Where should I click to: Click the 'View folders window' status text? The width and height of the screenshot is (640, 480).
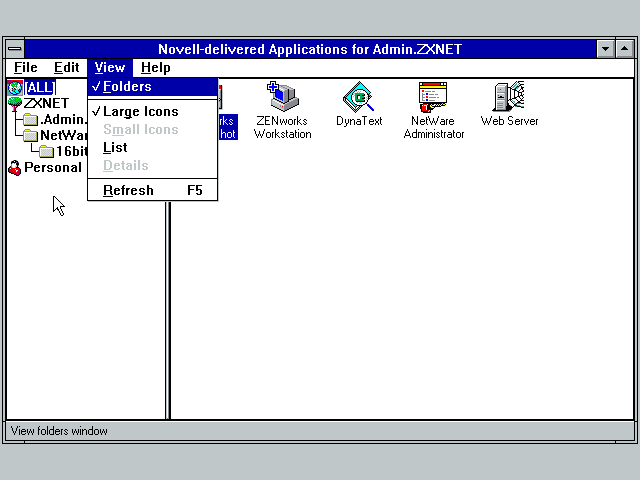59,431
